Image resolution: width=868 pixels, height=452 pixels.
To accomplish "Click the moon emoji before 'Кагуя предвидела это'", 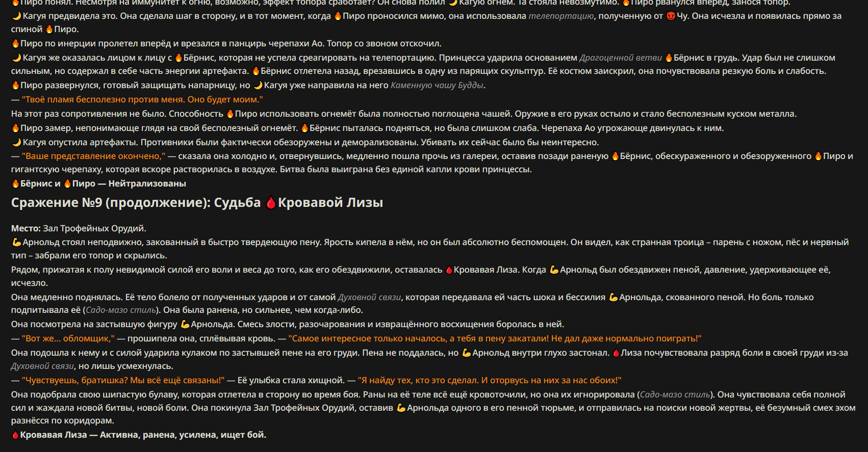I will tap(16, 16).
